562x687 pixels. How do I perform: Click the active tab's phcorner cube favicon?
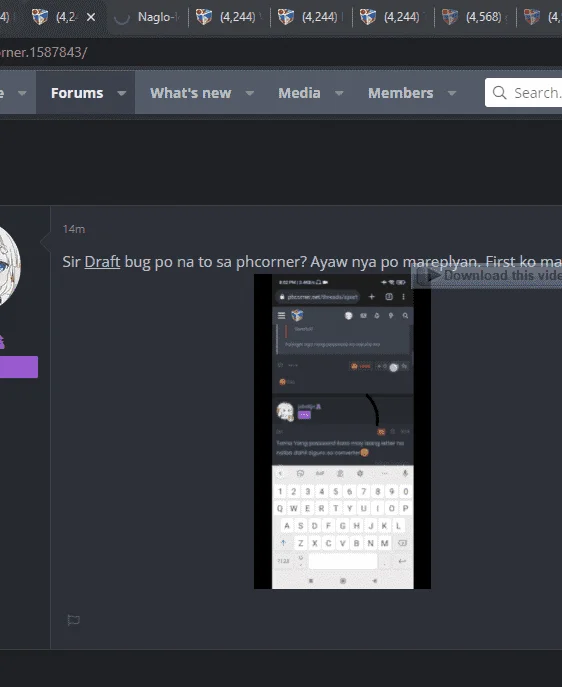40,17
